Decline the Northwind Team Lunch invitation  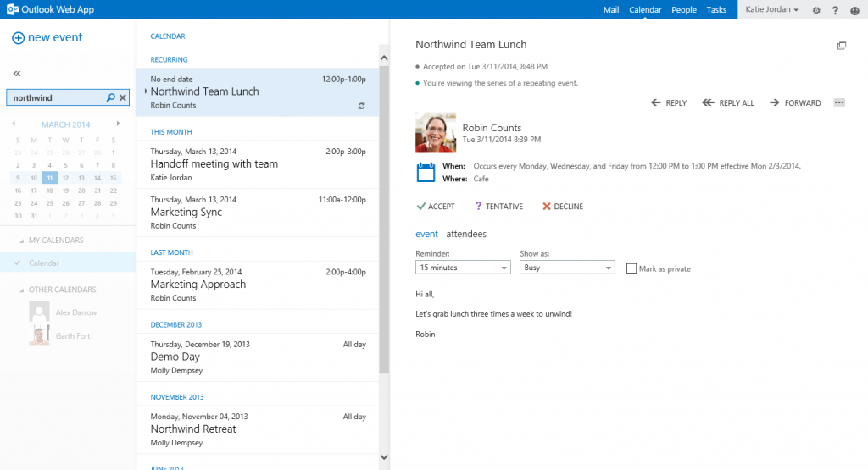pyautogui.click(x=562, y=207)
